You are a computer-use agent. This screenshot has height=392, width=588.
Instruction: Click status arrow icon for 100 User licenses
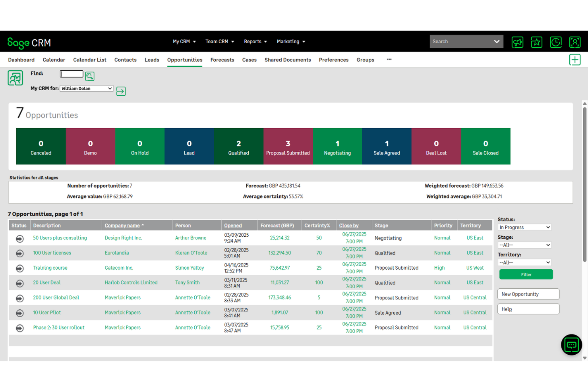[19, 253]
